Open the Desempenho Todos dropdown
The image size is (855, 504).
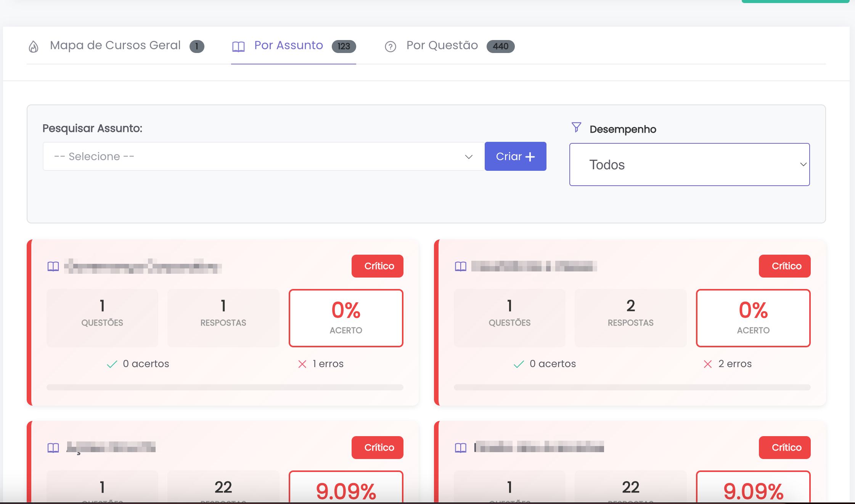coord(689,165)
